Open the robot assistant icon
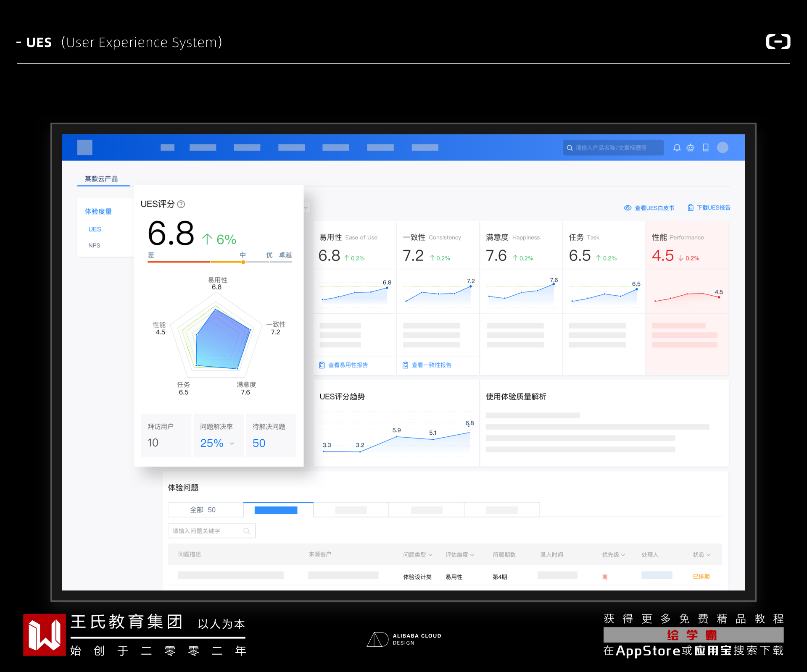Viewport: 807px width, 672px height. (x=691, y=147)
